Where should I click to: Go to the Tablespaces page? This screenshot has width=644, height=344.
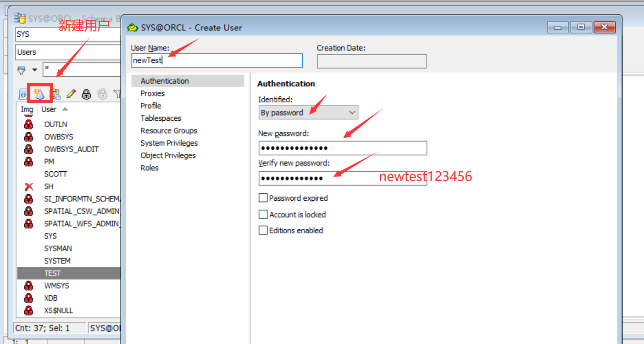pos(161,118)
